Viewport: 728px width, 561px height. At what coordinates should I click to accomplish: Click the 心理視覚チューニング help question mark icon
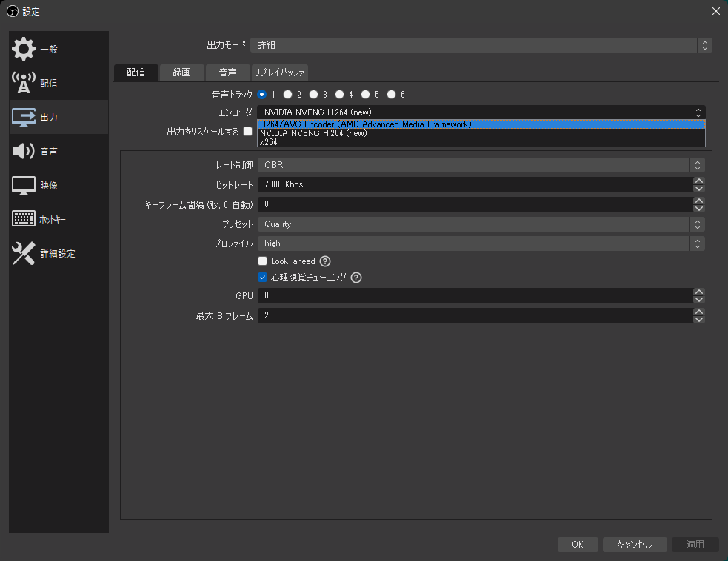pos(356,278)
